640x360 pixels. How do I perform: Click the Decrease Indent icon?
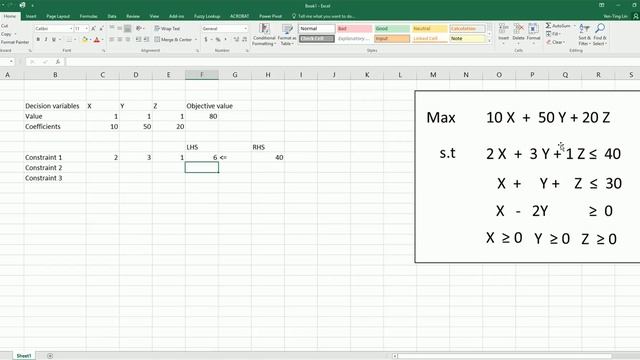(138, 40)
